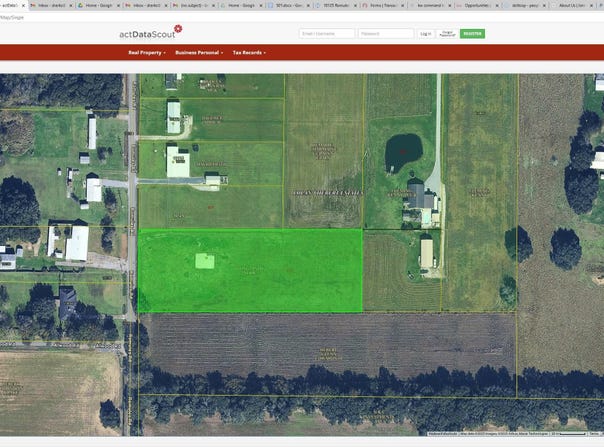Image resolution: width=604 pixels, height=447 pixels.
Task: Expand the Tax Records dropdown menu
Action: click(249, 52)
